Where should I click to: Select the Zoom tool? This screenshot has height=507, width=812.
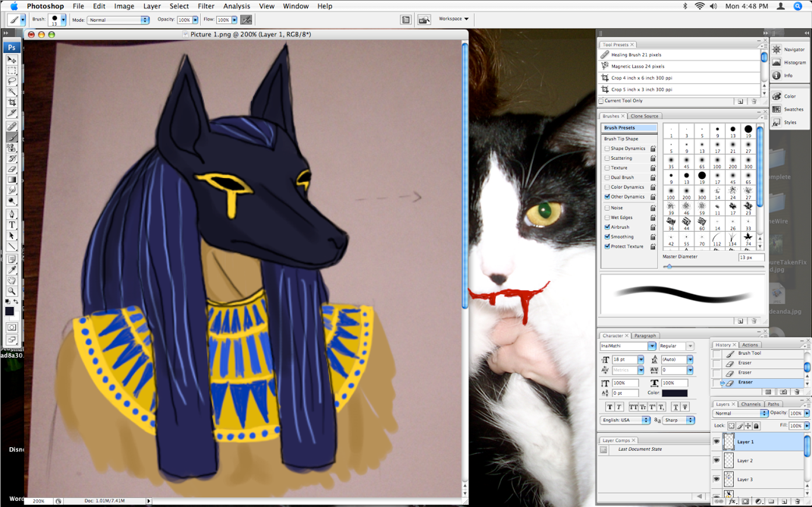click(x=11, y=291)
